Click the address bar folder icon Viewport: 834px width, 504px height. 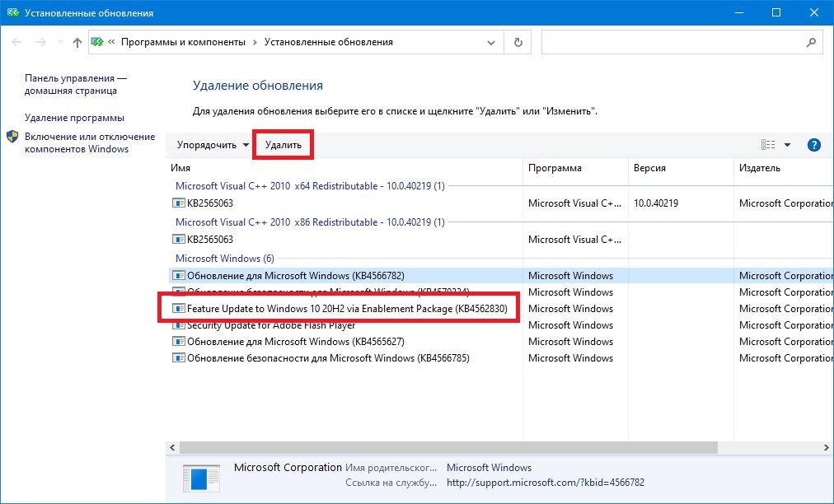coord(96,42)
